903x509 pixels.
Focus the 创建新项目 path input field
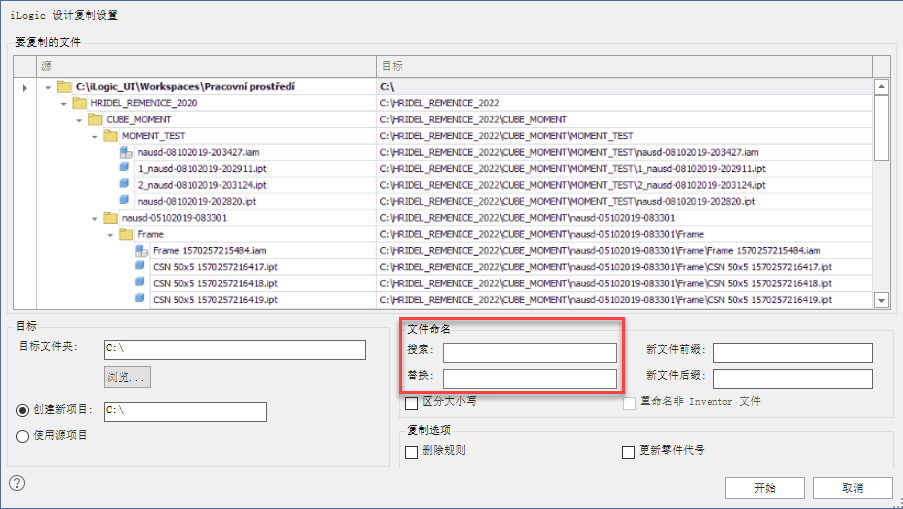185,412
